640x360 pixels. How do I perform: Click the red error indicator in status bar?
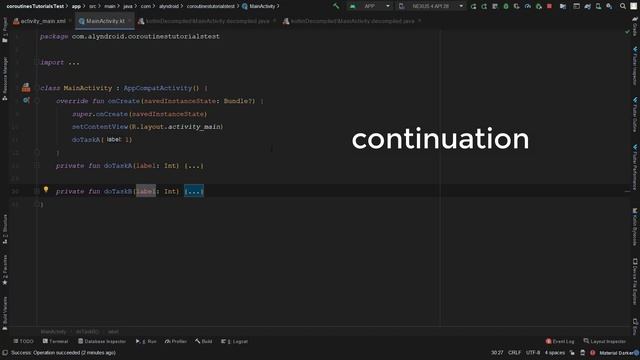click(593, 353)
